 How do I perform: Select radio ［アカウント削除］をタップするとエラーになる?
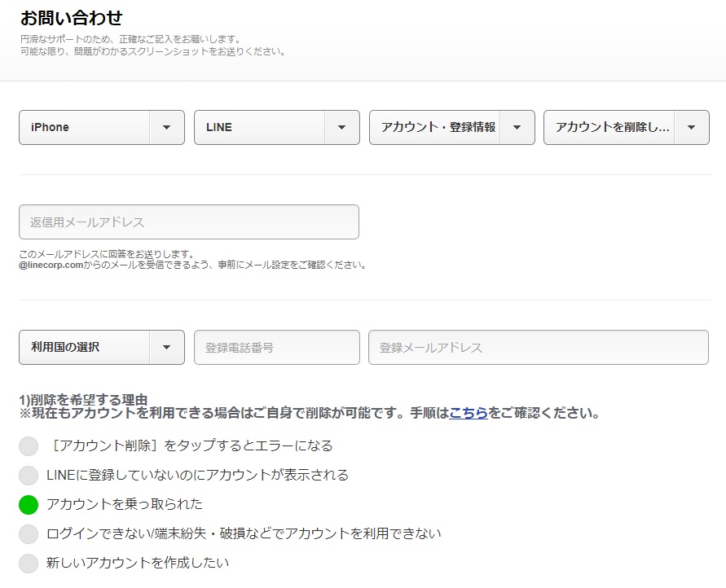pyautogui.click(x=29, y=446)
